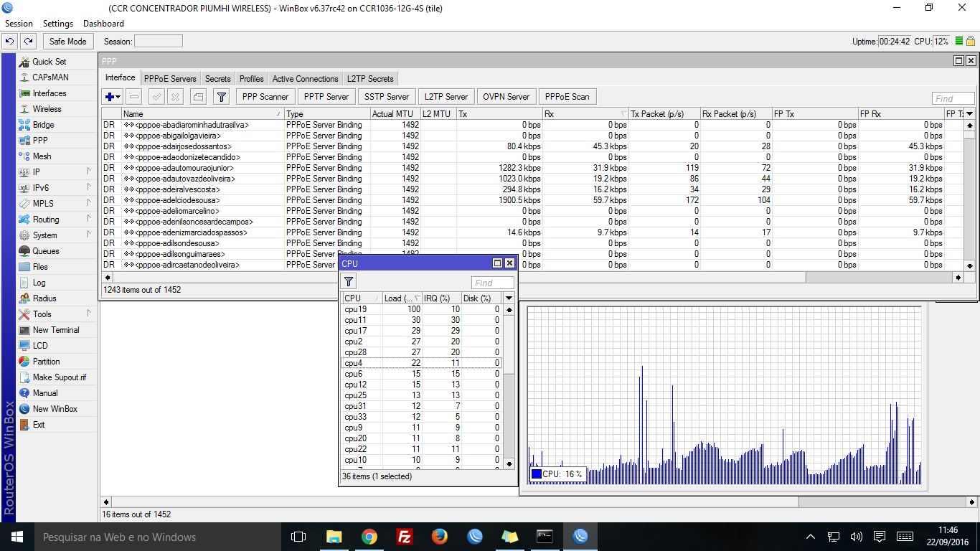Viewport: 980px width, 551px height.
Task: Open FileZilla from the taskbar
Action: pyautogui.click(x=405, y=537)
